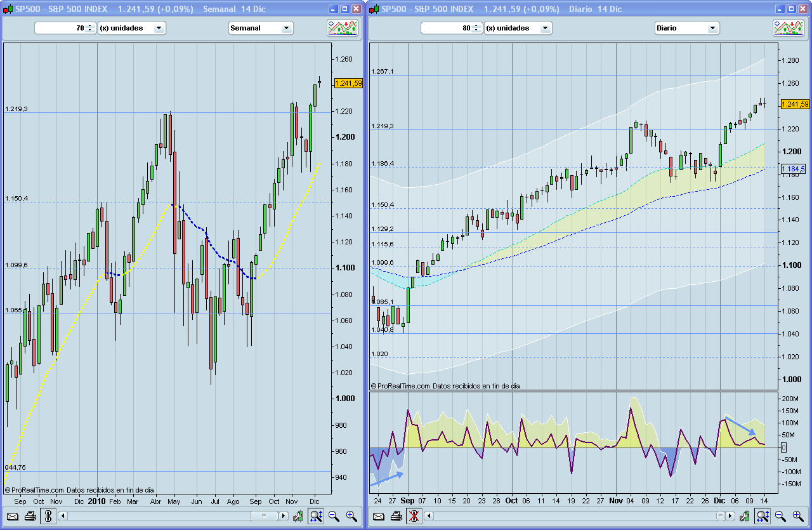
Task: Print the weekly SP500 chart
Action: coord(30,516)
